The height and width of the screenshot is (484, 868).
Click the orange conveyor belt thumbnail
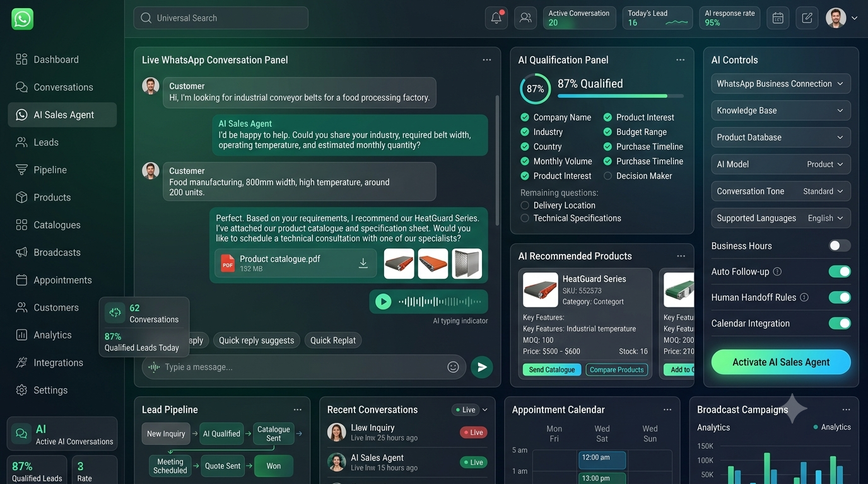pos(433,263)
